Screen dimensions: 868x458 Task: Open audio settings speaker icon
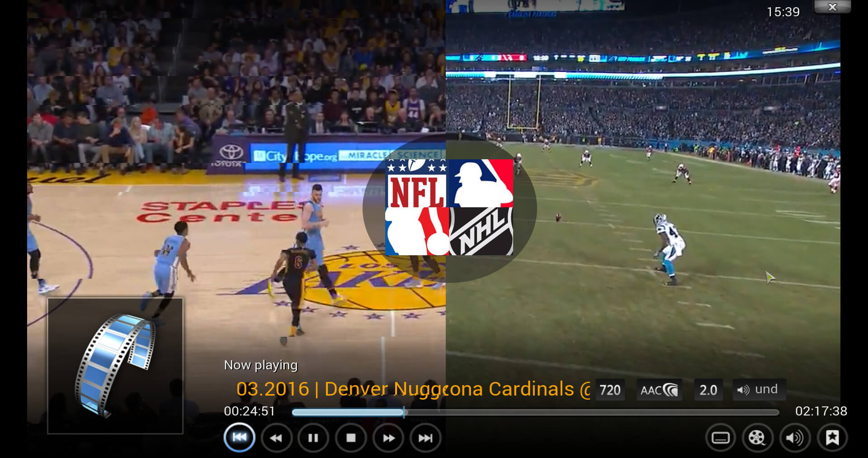(795, 438)
